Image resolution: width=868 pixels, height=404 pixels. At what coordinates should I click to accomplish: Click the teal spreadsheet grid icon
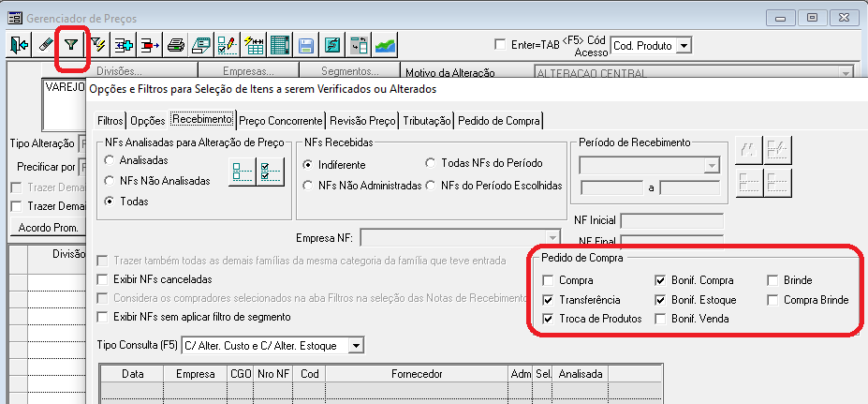pyautogui.click(x=281, y=45)
